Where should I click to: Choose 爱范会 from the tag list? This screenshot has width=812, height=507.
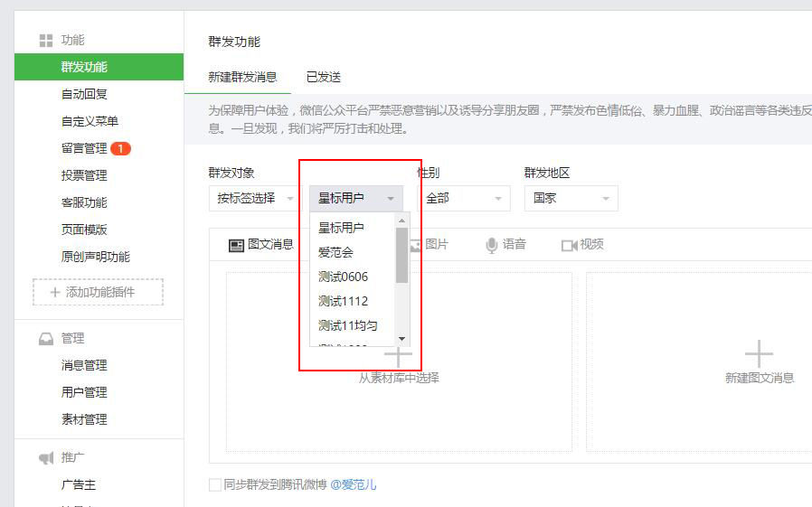click(336, 252)
